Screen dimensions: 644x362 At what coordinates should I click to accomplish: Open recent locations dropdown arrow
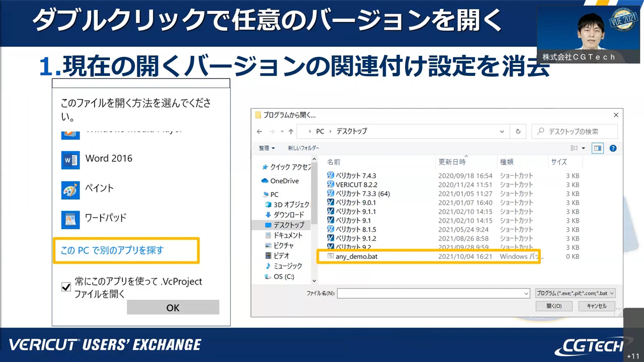(281, 132)
